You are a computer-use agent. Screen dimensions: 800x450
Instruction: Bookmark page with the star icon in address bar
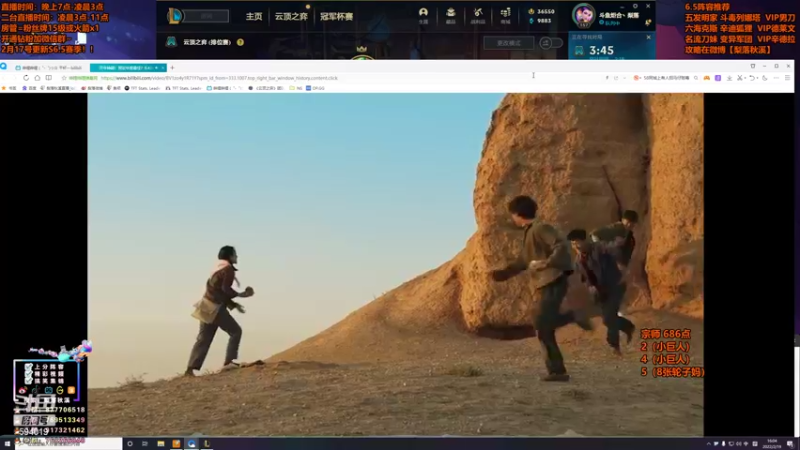click(x=64, y=78)
